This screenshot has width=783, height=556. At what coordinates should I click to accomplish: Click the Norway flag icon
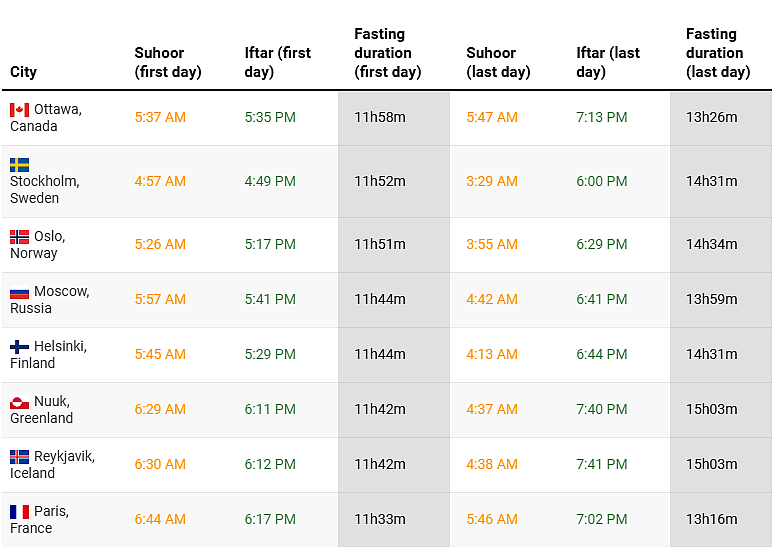pyautogui.click(x=20, y=237)
